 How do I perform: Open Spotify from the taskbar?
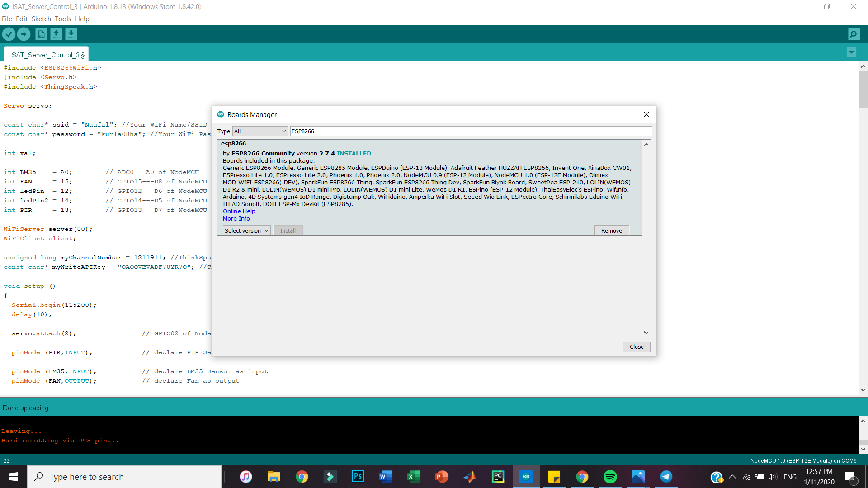pos(610,477)
